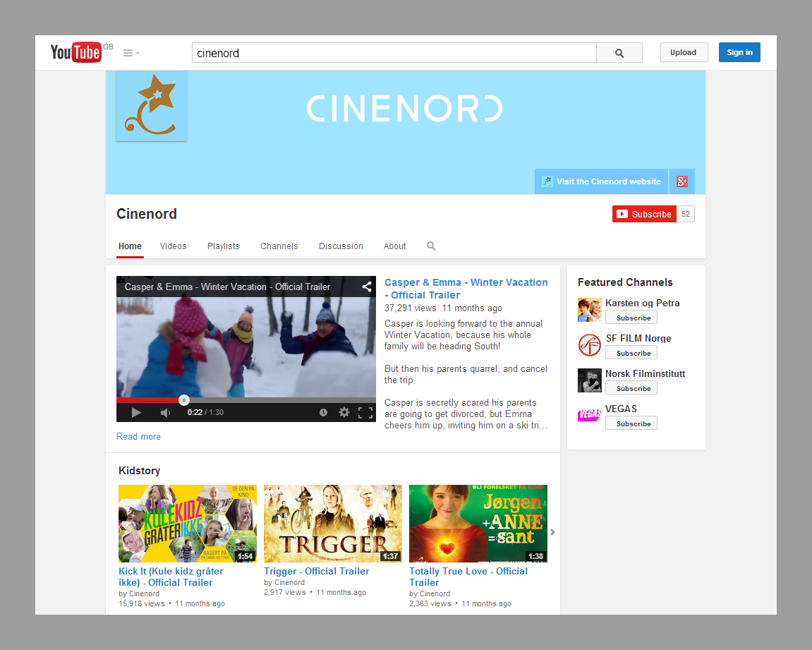The height and width of the screenshot is (650, 812).
Task: Open the Kidstory section heading
Action: 139,470
